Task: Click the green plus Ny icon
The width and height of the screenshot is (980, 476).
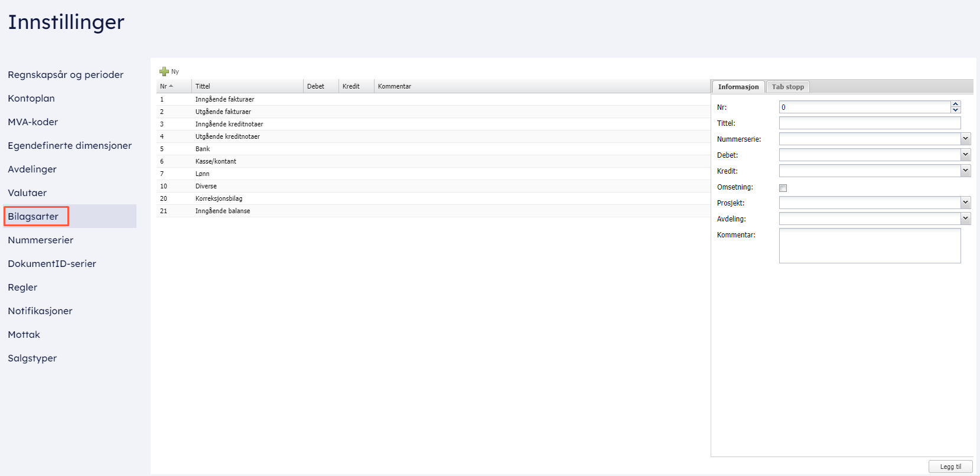Action: [x=164, y=71]
